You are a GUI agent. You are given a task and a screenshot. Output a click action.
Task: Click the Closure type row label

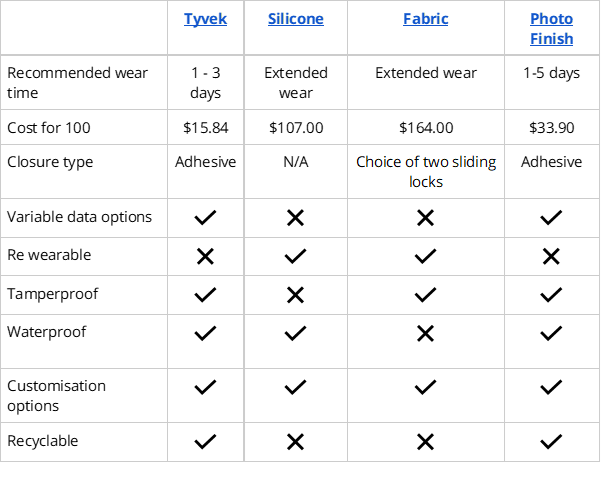[x=51, y=162]
